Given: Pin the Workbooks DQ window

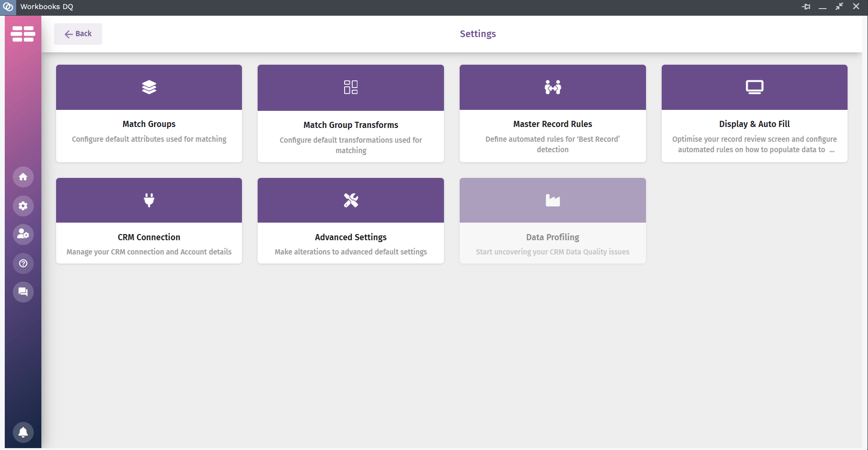Looking at the screenshot, I should click(x=806, y=7).
